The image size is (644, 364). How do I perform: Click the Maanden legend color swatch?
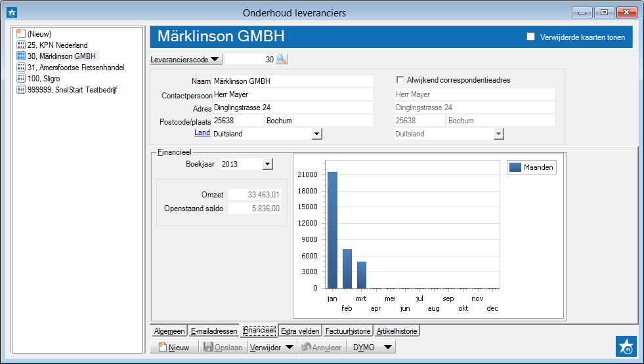click(x=515, y=168)
